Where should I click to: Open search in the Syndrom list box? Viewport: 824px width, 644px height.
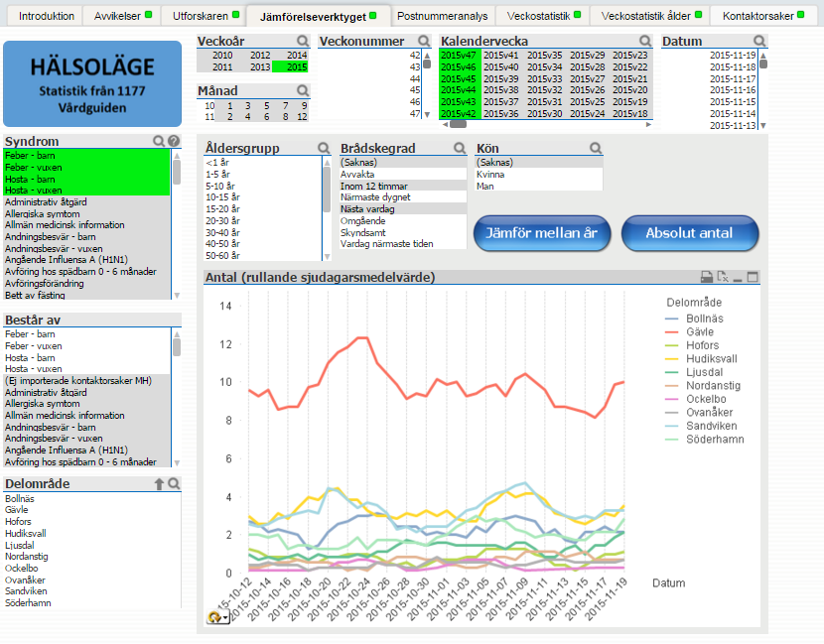[159, 141]
